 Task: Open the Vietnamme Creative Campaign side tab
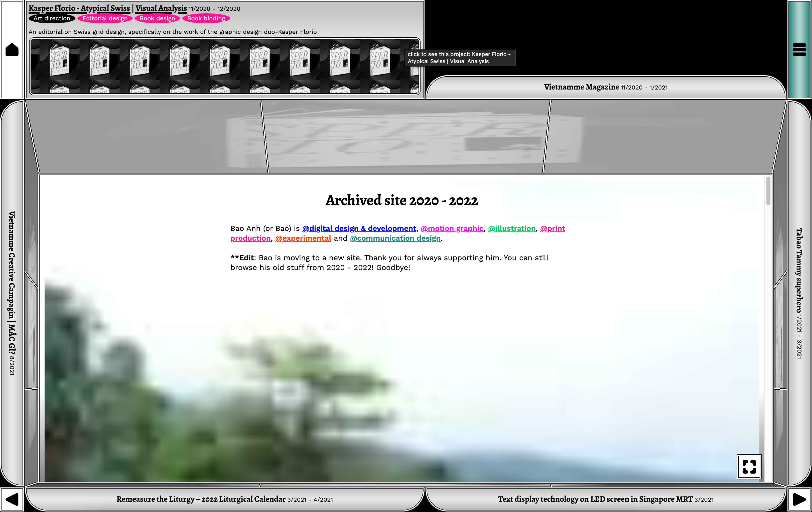tap(12, 293)
